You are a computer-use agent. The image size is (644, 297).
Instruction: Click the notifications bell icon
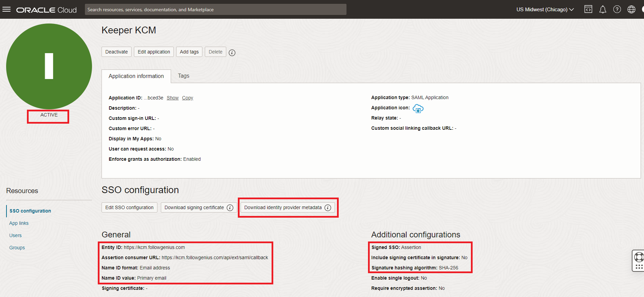(x=602, y=10)
